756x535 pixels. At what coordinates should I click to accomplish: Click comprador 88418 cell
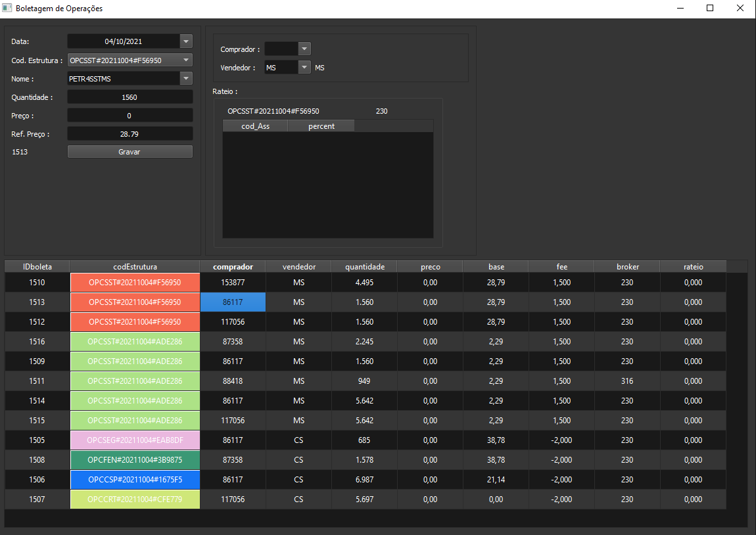click(233, 381)
